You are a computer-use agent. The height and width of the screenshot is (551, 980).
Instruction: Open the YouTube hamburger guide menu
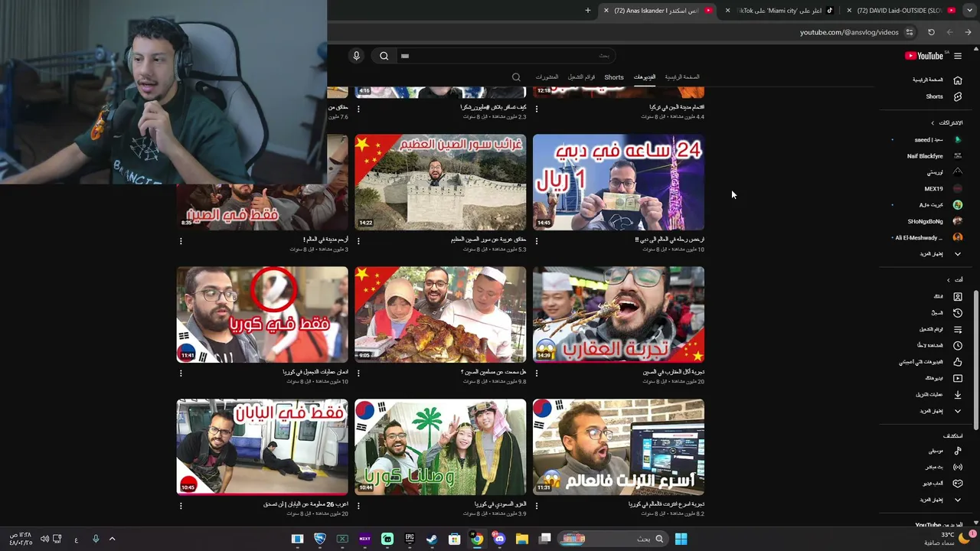click(958, 56)
